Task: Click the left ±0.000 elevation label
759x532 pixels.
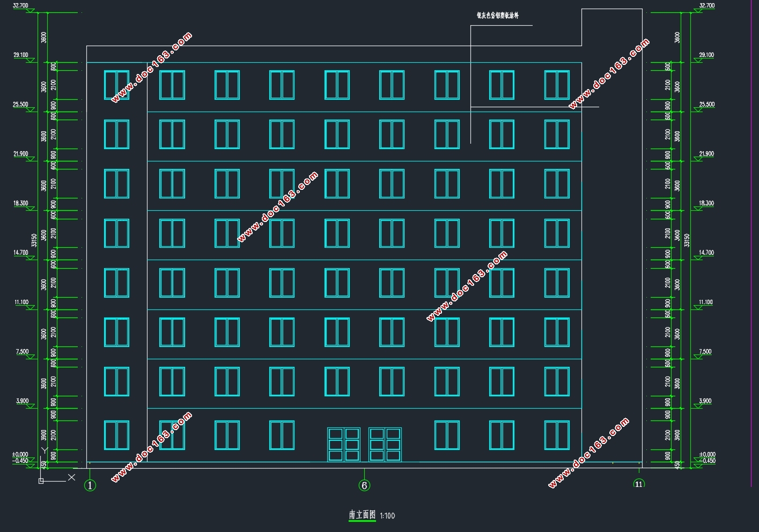Action: point(20,455)
